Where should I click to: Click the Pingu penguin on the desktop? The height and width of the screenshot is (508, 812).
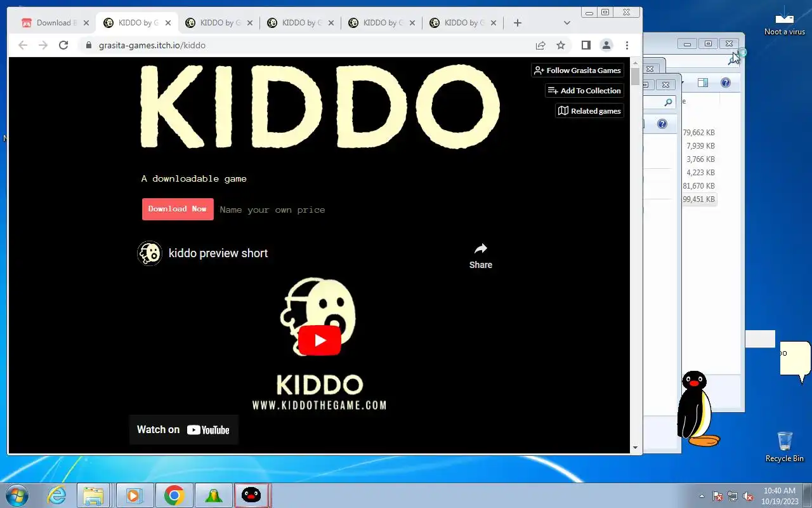click(x=697, y=408)
